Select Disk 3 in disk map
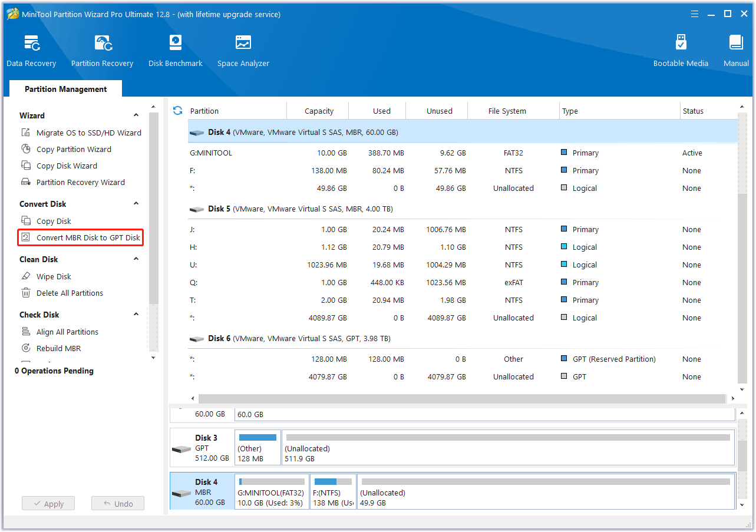The image size is (756, 532). pos(202,448)
